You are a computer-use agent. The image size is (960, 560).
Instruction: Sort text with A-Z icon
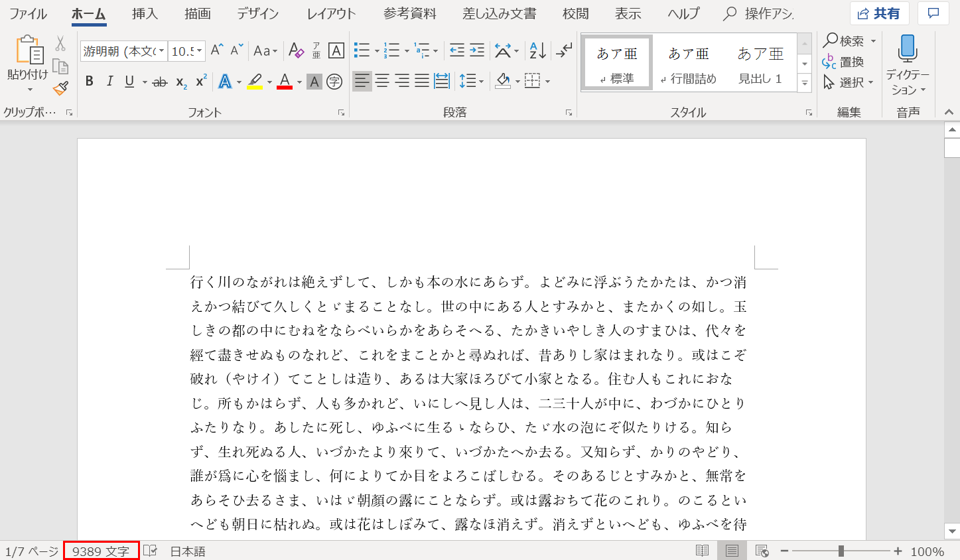[537, 50]
